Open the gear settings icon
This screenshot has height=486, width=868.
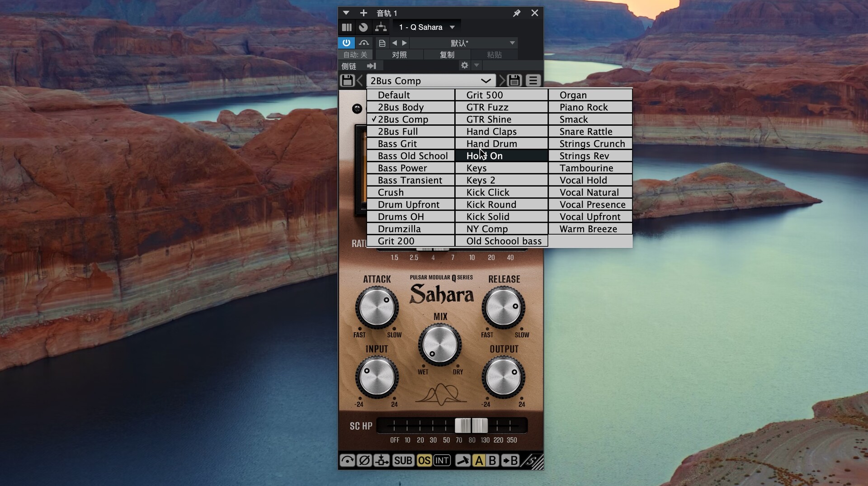coord(464,66)
